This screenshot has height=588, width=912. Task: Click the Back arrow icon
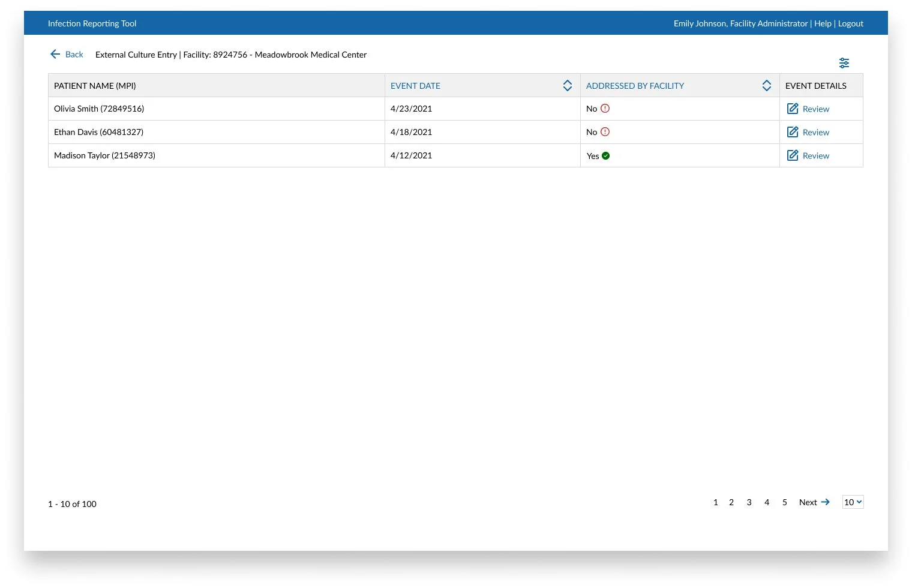pos(55,54)
